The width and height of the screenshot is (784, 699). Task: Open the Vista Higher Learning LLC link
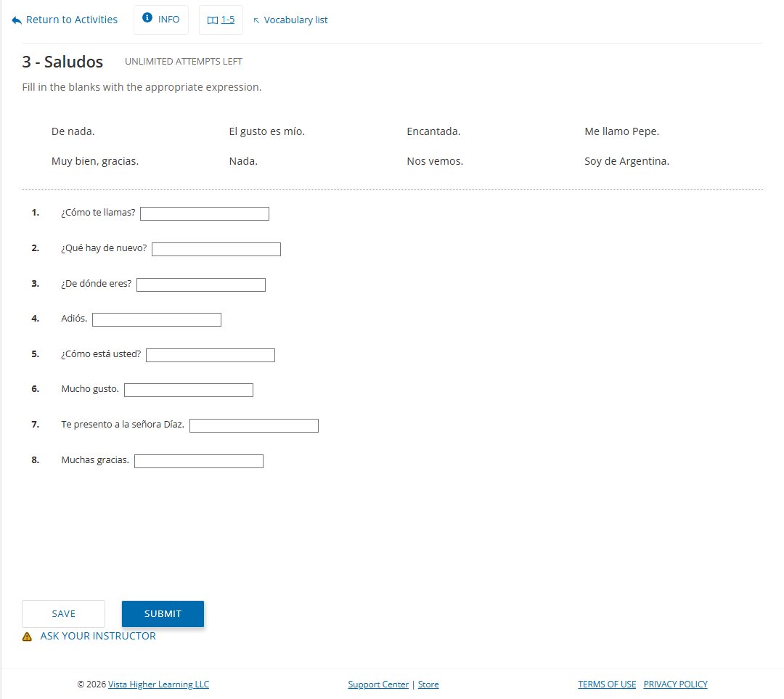158,684
